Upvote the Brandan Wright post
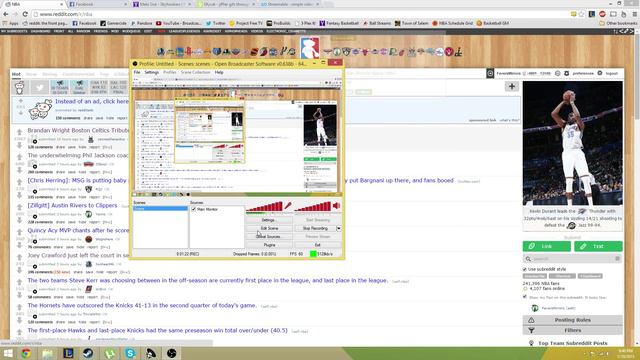The height and width of the screenshot is (360, 640). (x=19, y=132)
